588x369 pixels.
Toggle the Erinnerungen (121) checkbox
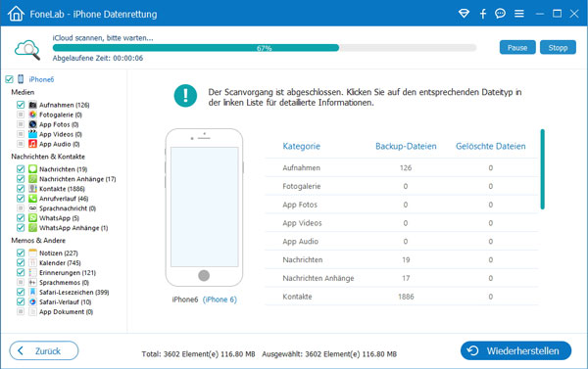pos(21,272)
